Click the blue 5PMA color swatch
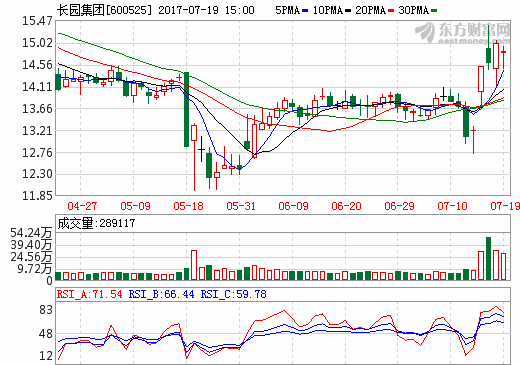Screen dimensions: 520x365 305,11
